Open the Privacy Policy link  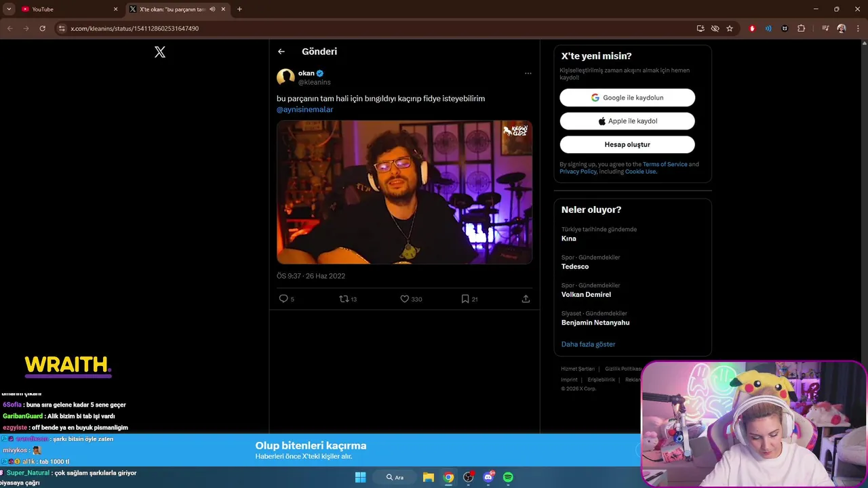(578, 171)
